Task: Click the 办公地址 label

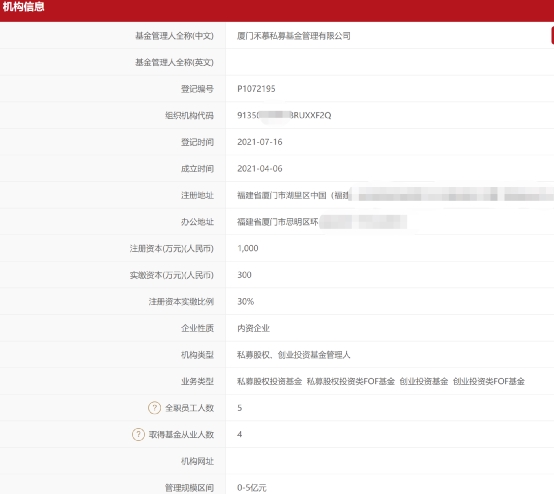Action: click(x=198, y=222)
